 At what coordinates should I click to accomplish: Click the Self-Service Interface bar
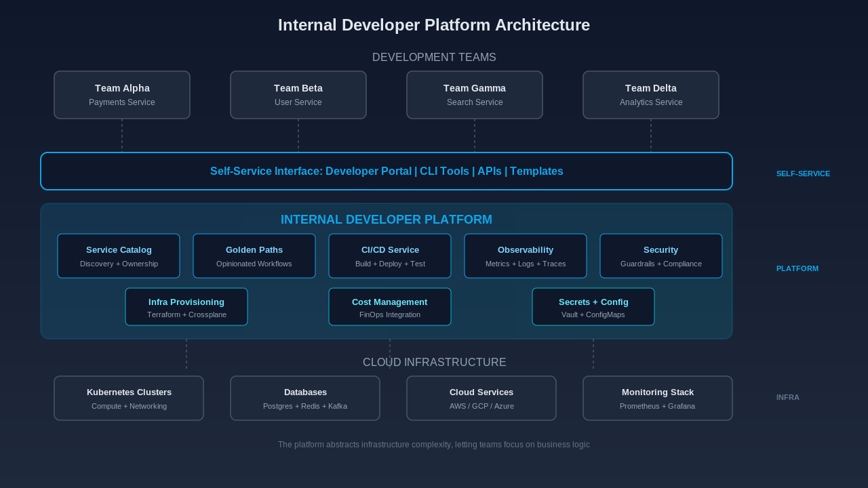[387, 171]
